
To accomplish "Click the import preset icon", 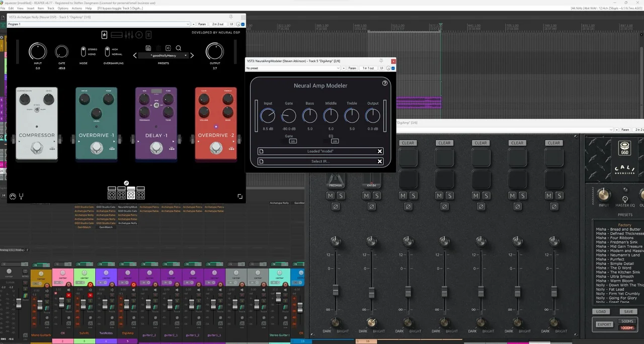I will click(169, 48).
